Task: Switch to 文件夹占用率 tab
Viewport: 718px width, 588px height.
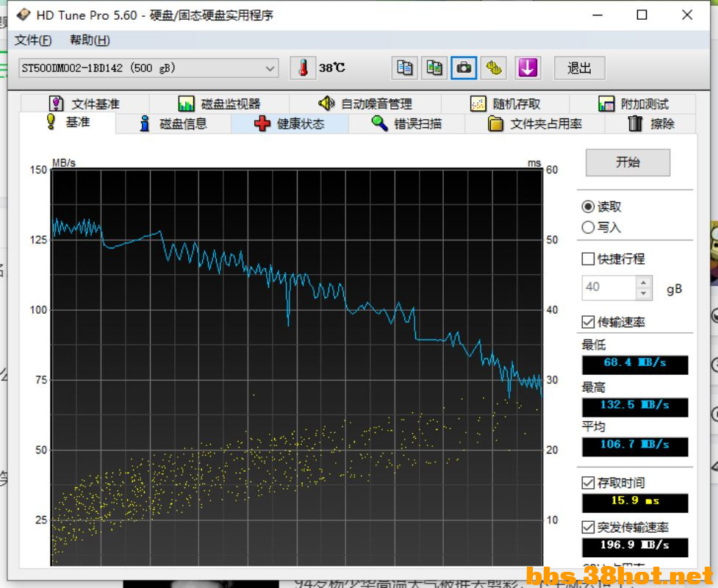Action: 534,123
